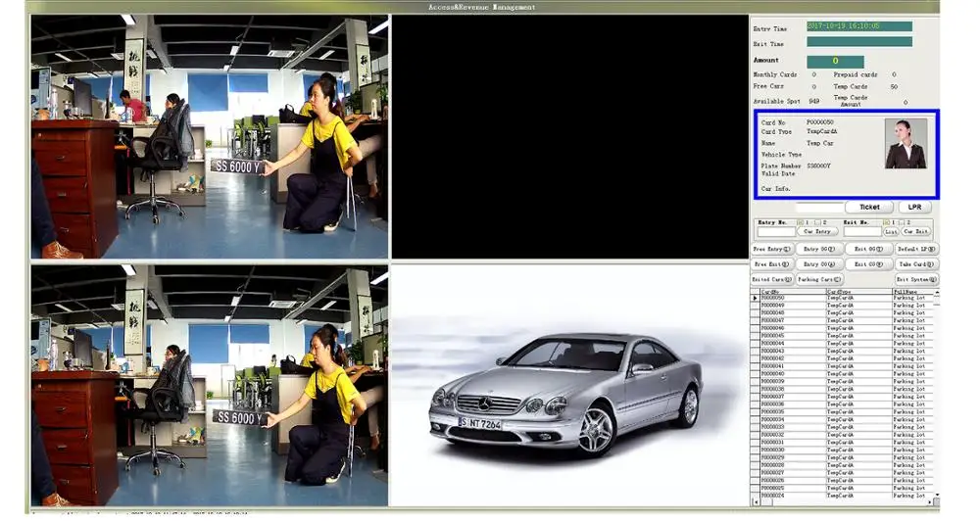Click the LPR button
This screenshot has width=980, height=522.
coord(915,207)
